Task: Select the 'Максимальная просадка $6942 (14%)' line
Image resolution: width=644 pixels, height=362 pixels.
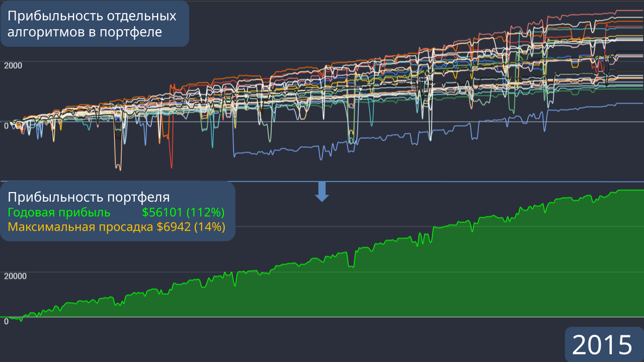Action: tap(116, 227)
